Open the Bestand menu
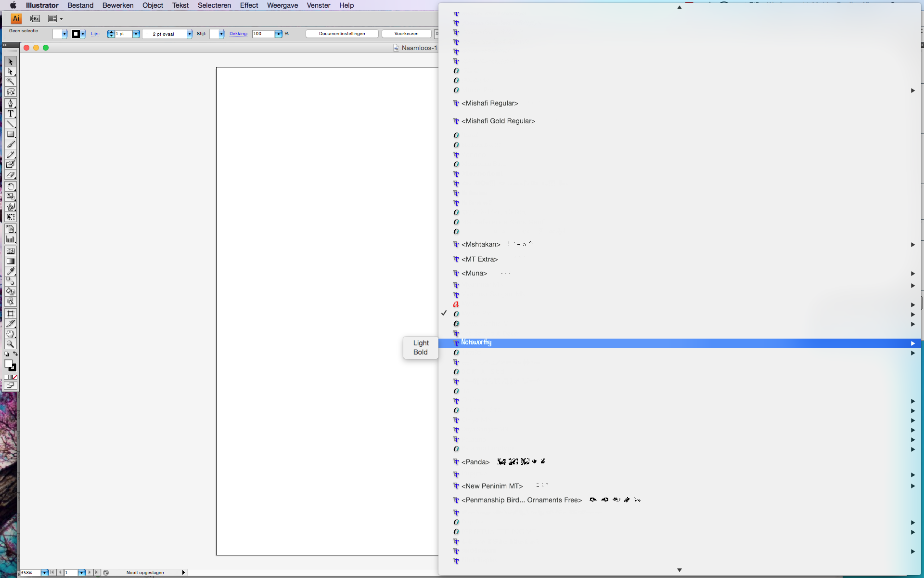 (x=80, y=5)
